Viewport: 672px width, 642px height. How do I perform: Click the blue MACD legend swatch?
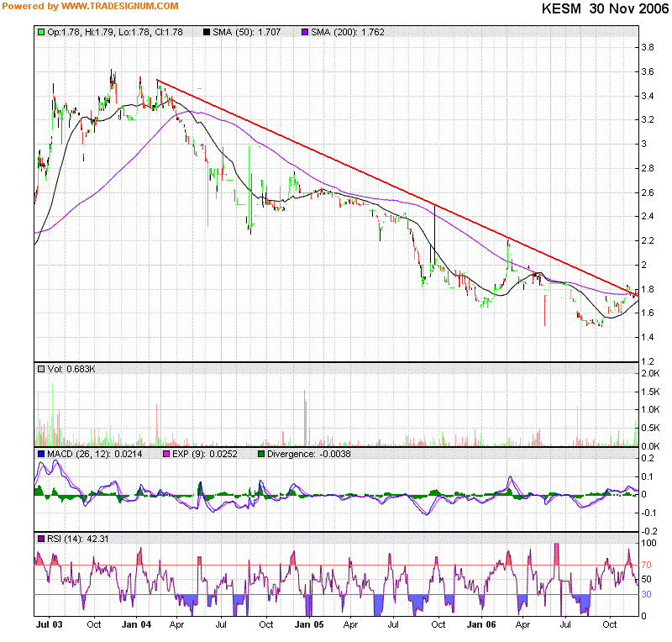point(41,454)
